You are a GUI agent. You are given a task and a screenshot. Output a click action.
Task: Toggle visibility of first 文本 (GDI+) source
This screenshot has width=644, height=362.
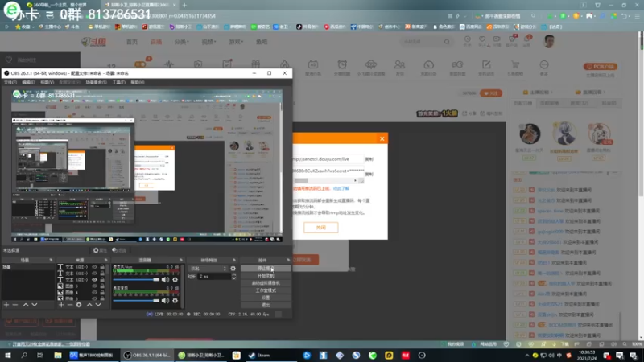click(94, 267)
